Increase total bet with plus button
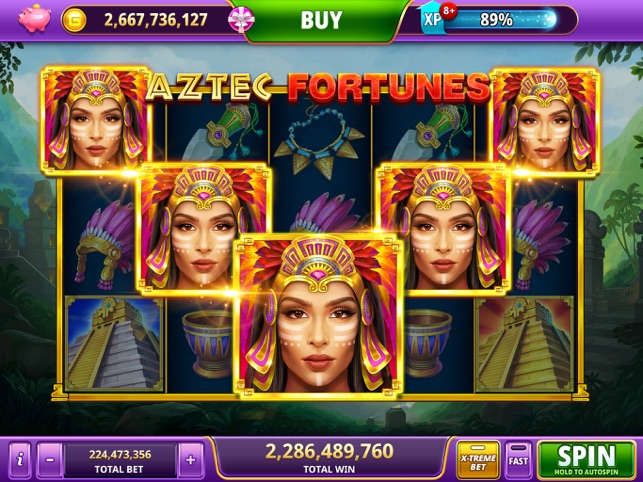This screenshot has width=643, height=482. (x=191, y=460)
